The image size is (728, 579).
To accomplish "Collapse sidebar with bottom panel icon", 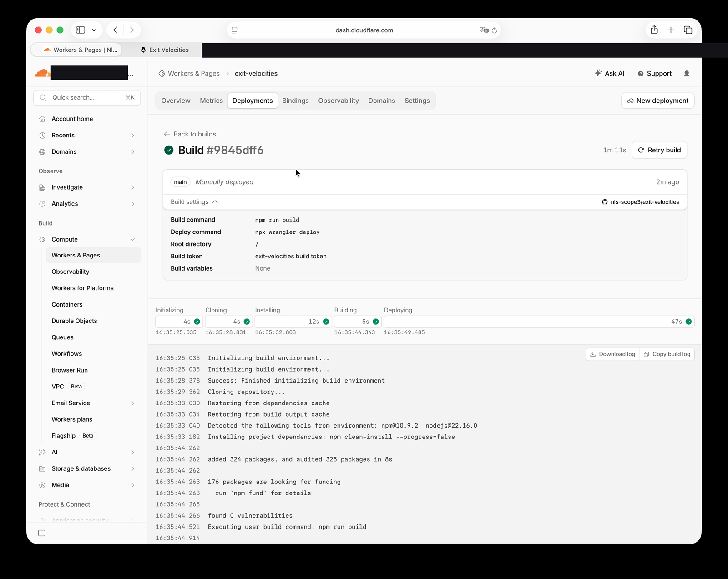I will (42, 533).
